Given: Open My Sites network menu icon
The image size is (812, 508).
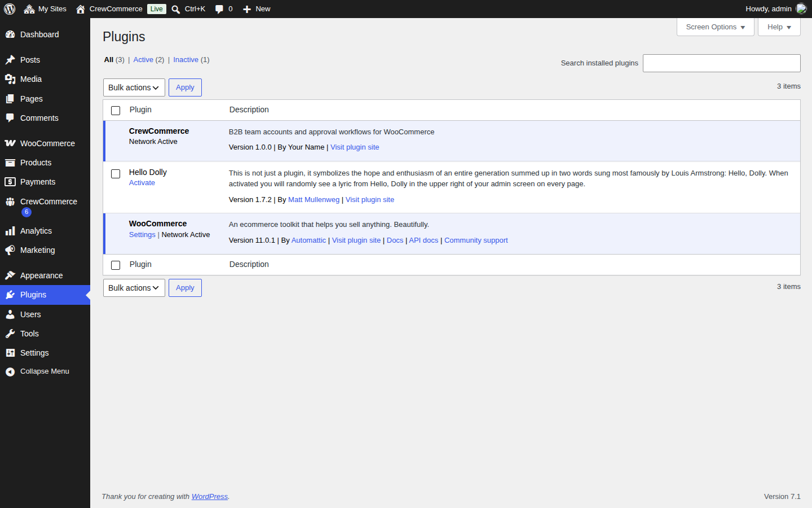Looking at the screenshot, I should pos(29,9).
